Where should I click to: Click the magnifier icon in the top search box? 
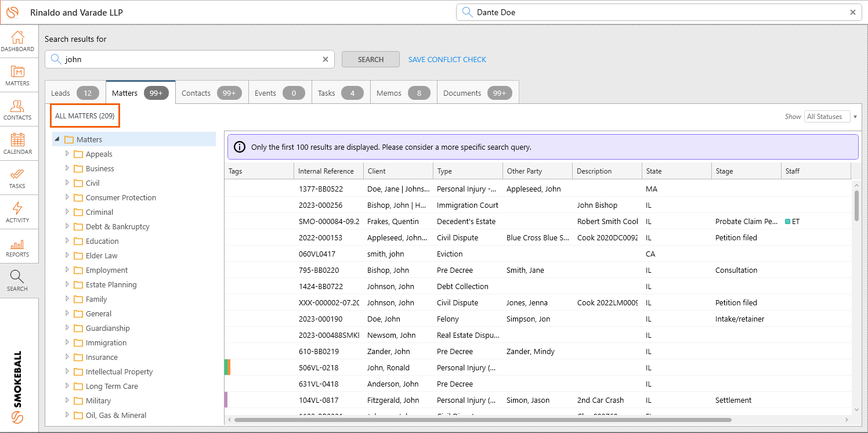coord(467,12)
